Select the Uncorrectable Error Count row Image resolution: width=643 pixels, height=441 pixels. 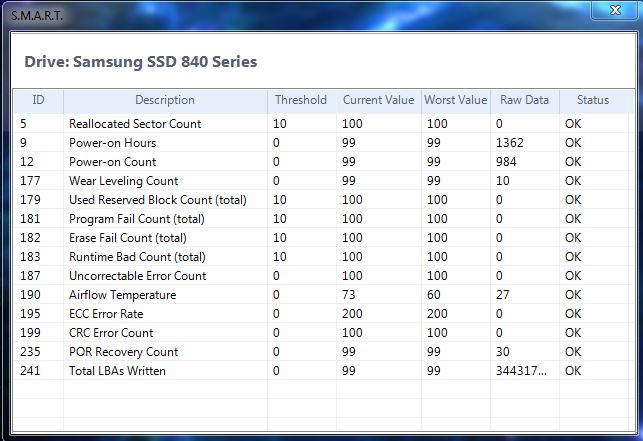pyautogui.click(x=322, y=276)
